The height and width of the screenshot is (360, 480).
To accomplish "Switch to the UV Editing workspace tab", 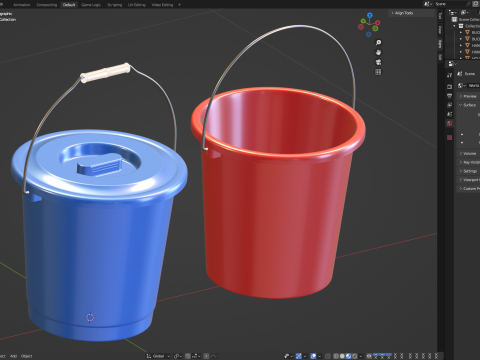I will coord(137,5).
